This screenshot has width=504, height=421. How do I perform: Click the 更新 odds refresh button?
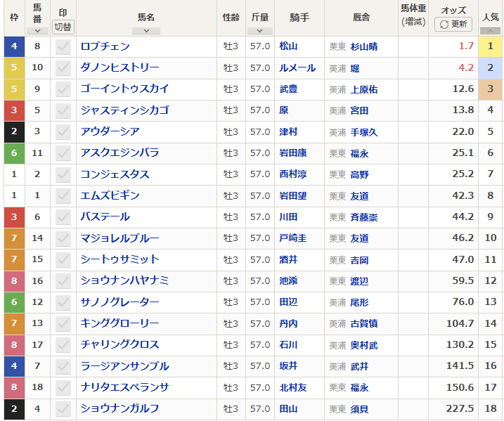click(x=453, y=24)
